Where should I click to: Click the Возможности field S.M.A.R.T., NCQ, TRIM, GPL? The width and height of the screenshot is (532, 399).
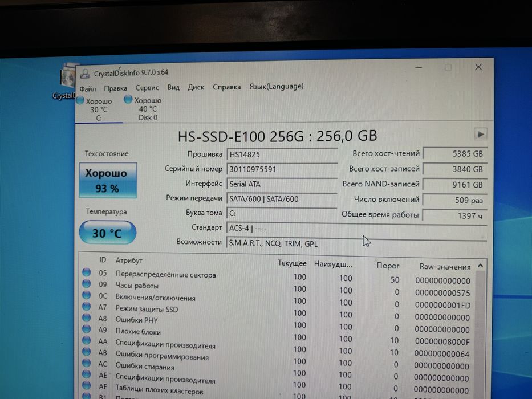tap(356, 243)
